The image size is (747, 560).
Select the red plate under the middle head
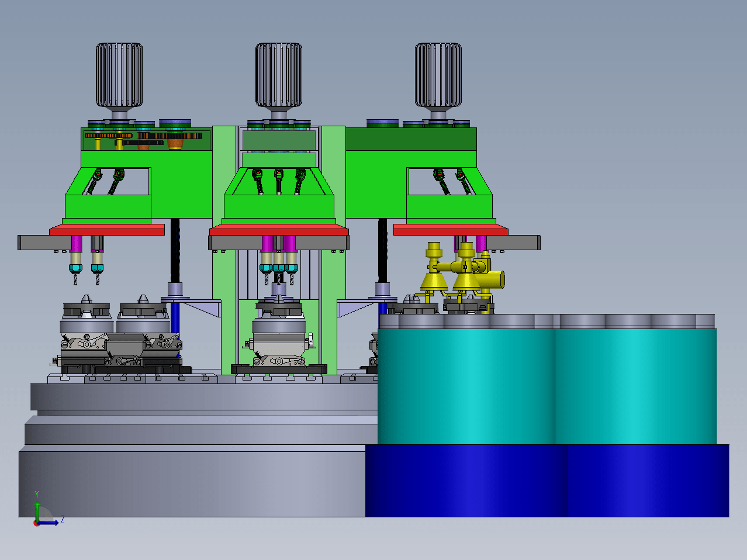pos(279,229)
